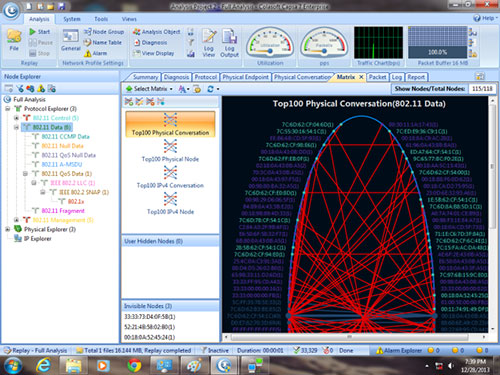Select 802.11 Null Data in tree
The width and height of the screenshot is (500, 375).
point(62,146)
